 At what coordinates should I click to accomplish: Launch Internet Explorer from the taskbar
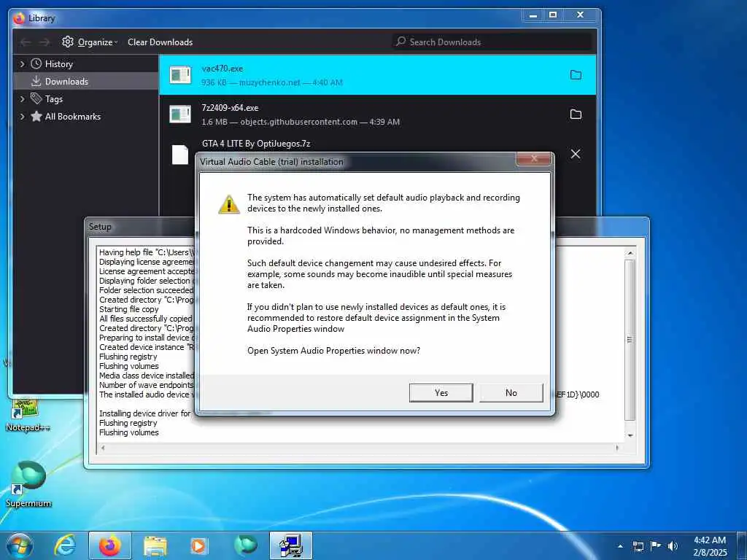point(64,545)
